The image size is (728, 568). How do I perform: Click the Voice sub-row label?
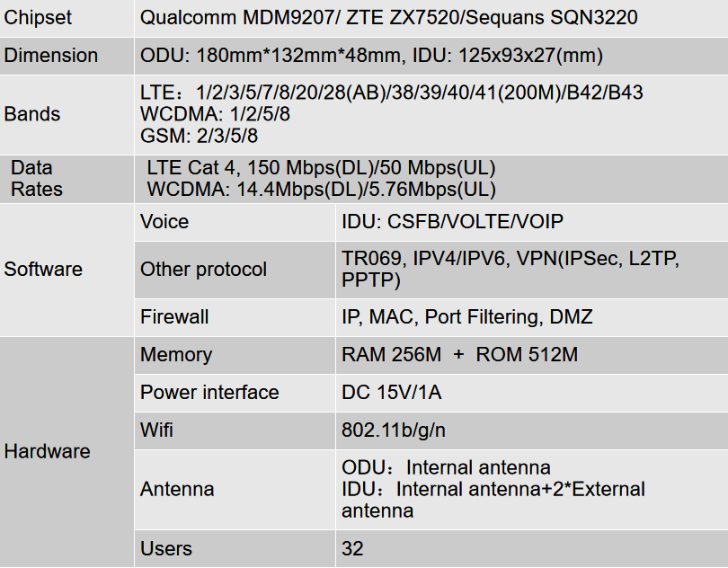click(164, 221)
